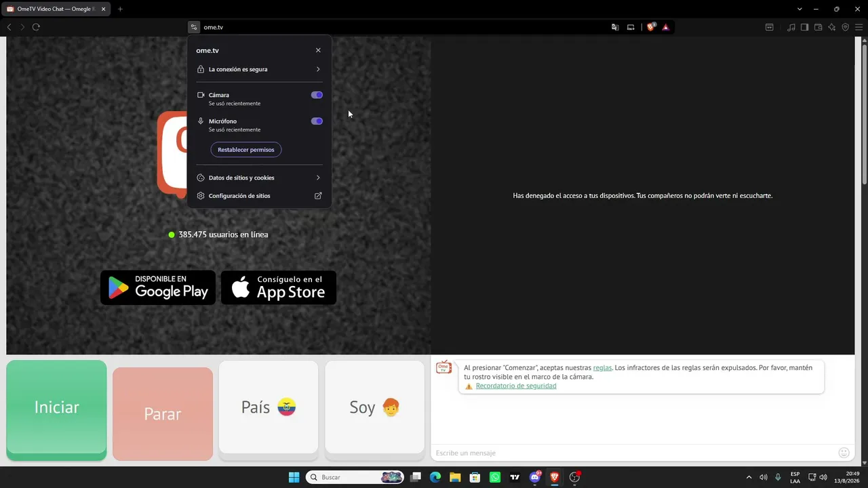Click the Micrófono microphone icon in the popup
The height and width of the screenshot is (488, 868).
(x=201, y=121)
